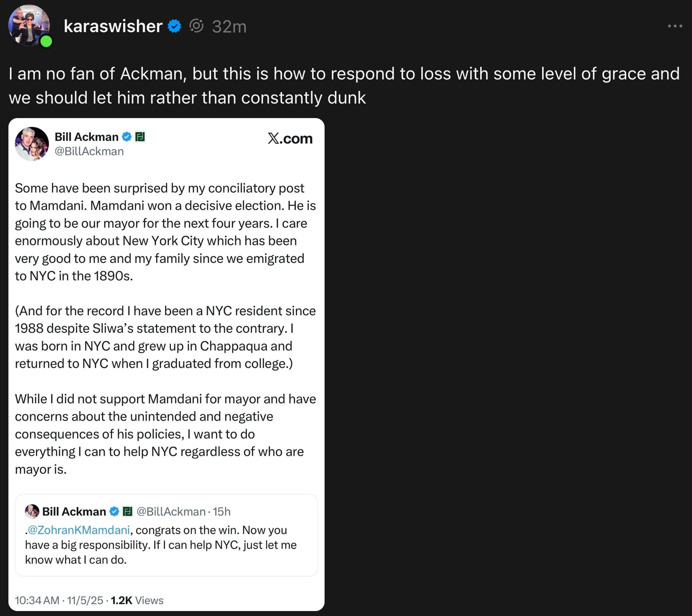Click the verified badge in Bill Ackman's tweet header
The image size is (692, 616).
[127, 136]
